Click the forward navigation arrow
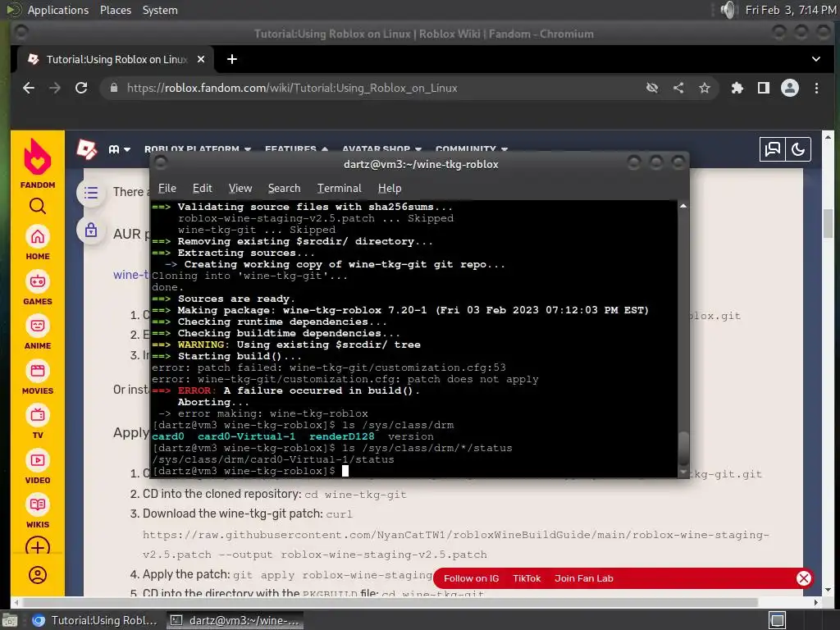The height and width of the screenshot is (630, 840). 55,88
